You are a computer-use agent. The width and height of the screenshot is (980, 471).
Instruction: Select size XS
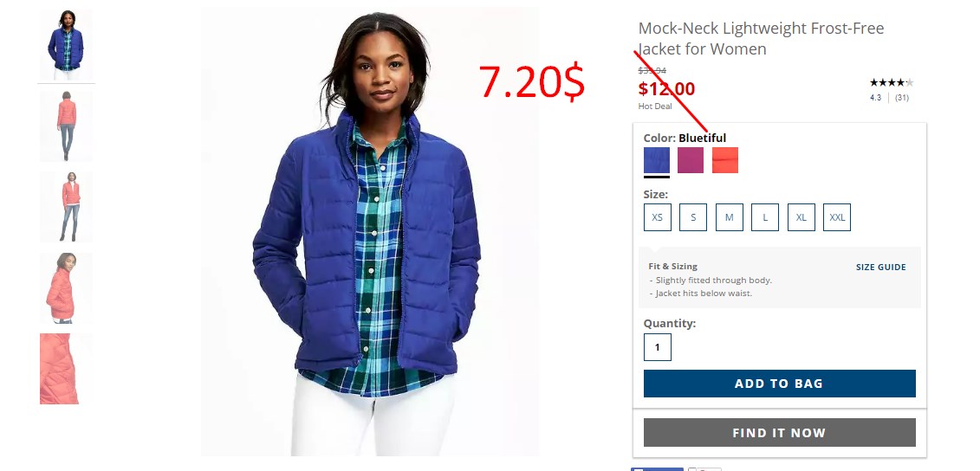pos(658,217)
